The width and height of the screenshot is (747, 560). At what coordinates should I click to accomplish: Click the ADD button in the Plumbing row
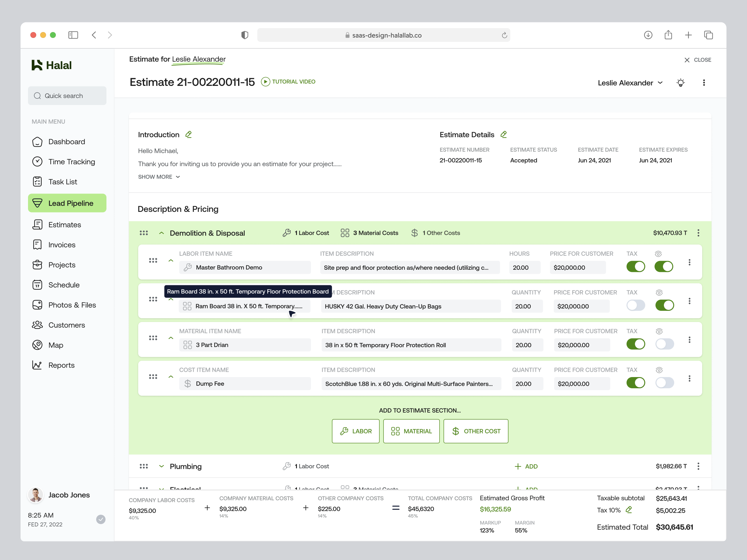pos(526,466)
